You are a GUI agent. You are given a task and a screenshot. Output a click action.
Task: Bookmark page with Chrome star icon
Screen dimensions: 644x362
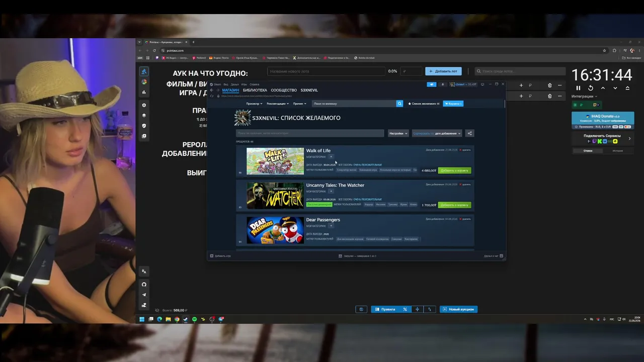point(604,50)
